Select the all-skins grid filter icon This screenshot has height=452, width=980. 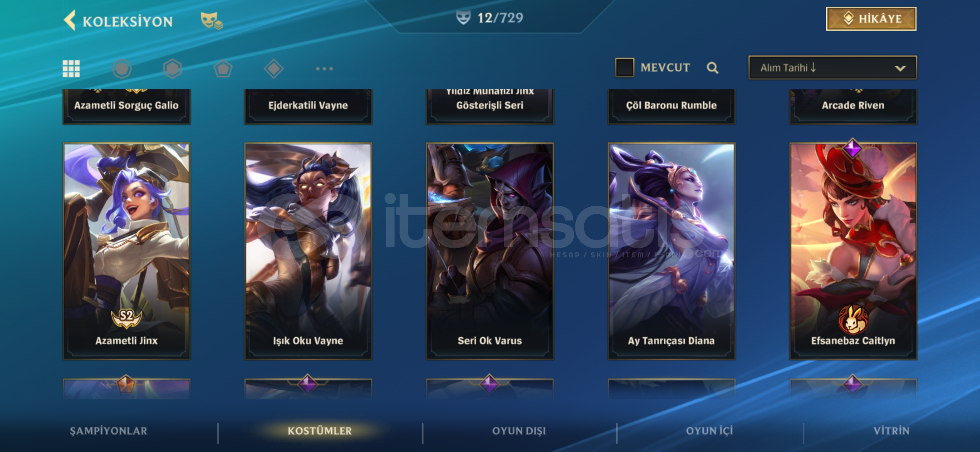[x=71, y=69]
